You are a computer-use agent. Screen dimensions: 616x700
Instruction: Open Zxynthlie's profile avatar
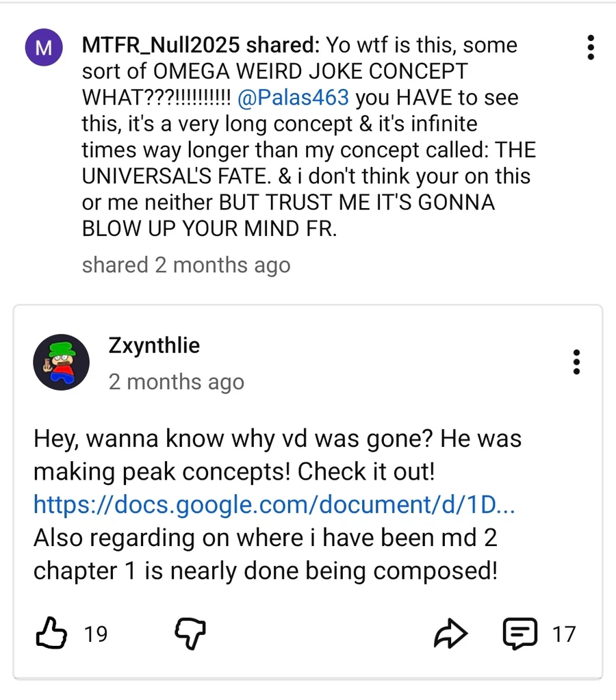[x=62, y=362]
